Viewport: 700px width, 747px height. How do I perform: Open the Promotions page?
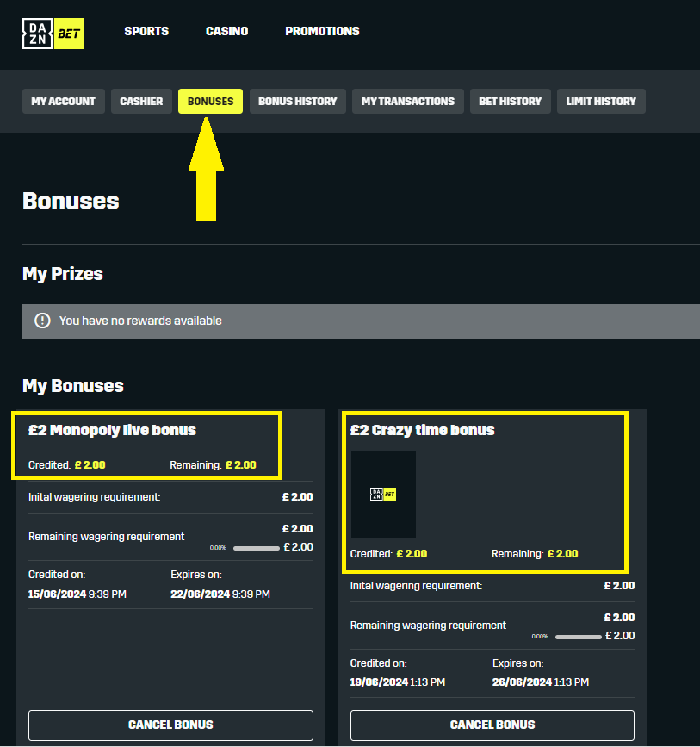(322, 31)
